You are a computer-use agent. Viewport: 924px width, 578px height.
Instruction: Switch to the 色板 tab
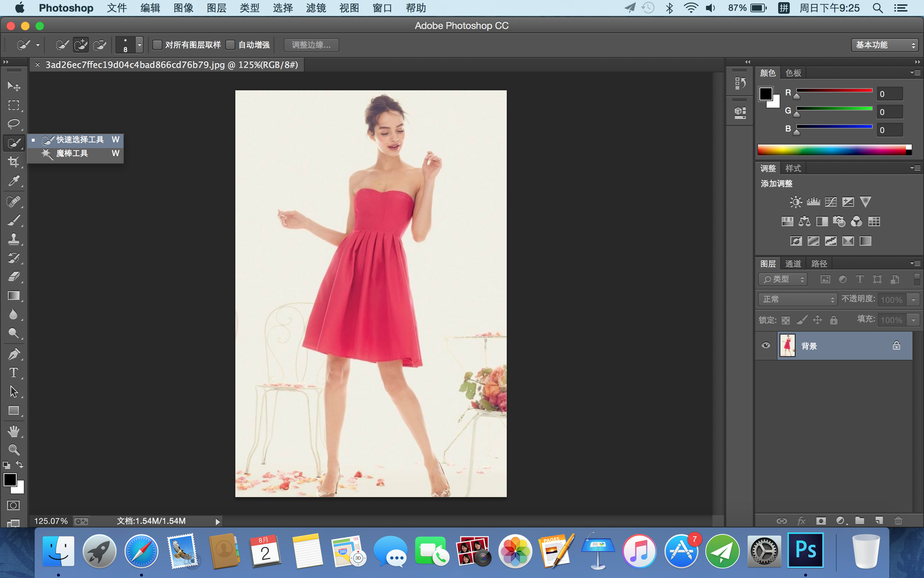tap(793, 73)
